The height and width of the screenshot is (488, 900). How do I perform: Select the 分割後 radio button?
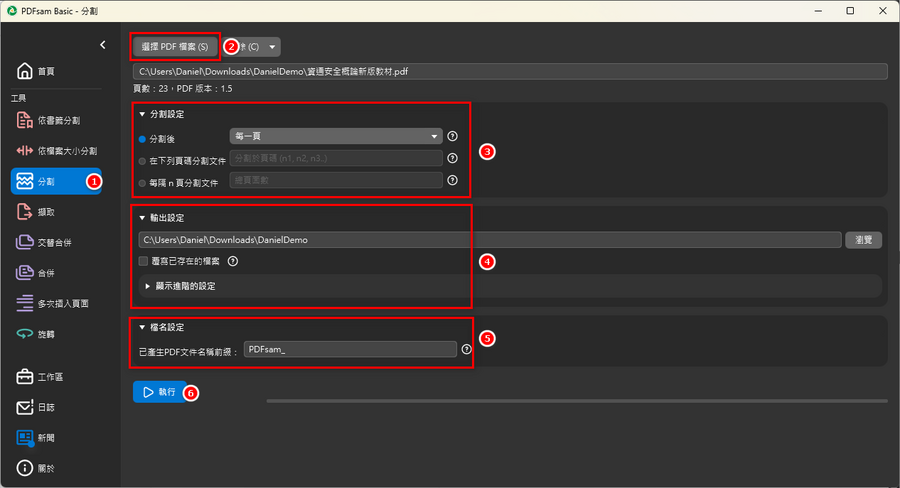point(142,139)
